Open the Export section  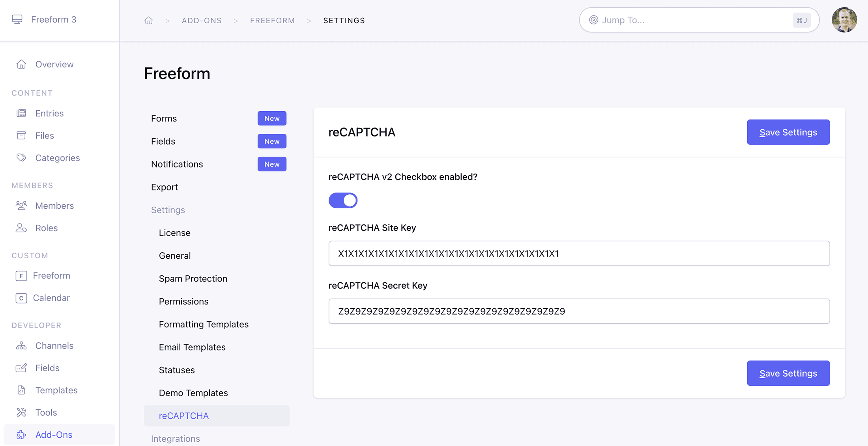coord(165,187)
